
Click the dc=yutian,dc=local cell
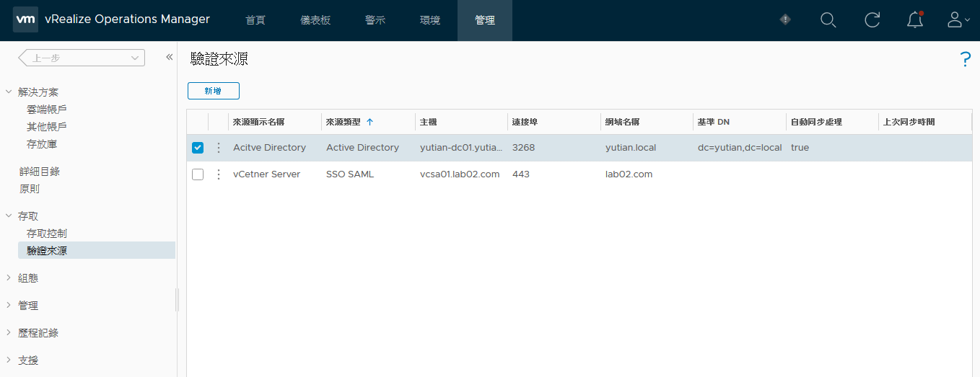click(x=740, y=148)
